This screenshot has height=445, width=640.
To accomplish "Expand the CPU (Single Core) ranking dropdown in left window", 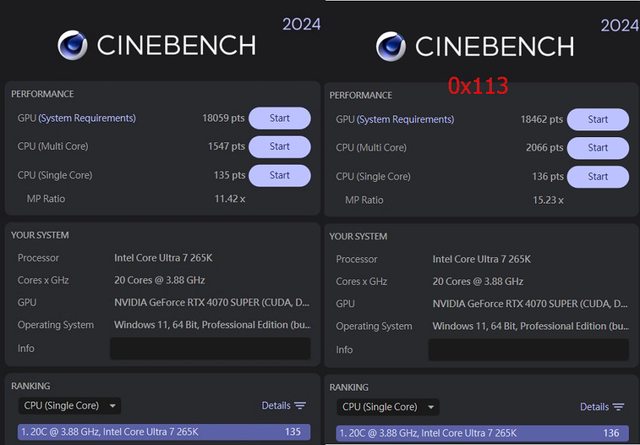I will pyautogui.click(x=70, y=406).
